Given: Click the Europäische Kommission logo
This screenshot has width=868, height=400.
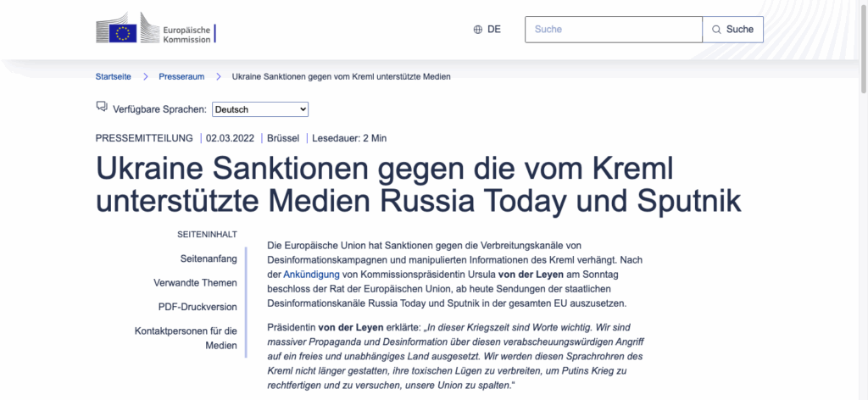Looking at the screenshot, I should (x=156, y=29).
